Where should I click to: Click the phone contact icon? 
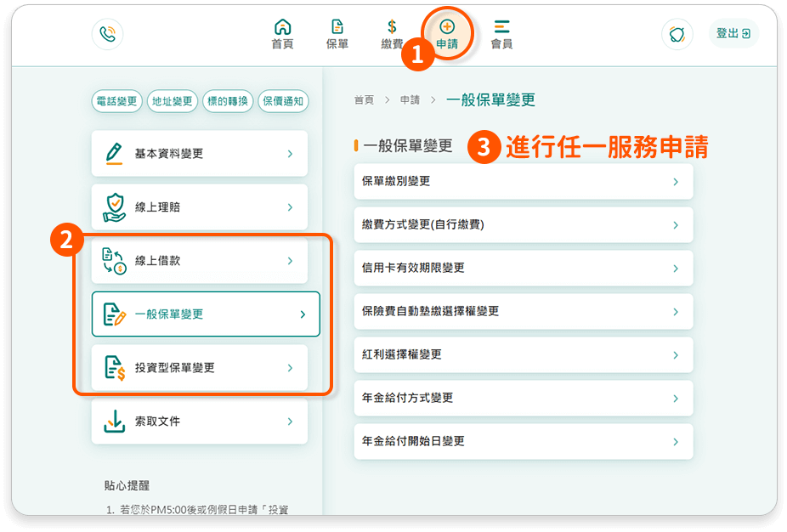coord(108,34)
